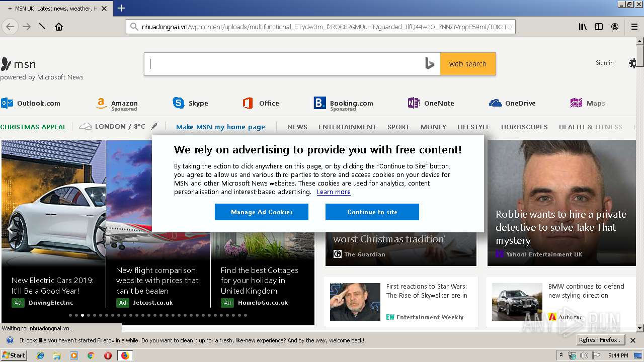The height and width of the screenshot is (362, 644).
Task: Open the Guardian Christmas tradition story
Action: tap(389, 239)
